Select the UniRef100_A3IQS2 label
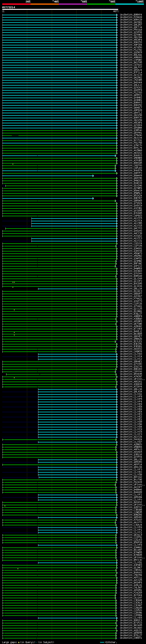Viewport: 146px width, 644px height. pyautogui.click(x=131, y=236)
